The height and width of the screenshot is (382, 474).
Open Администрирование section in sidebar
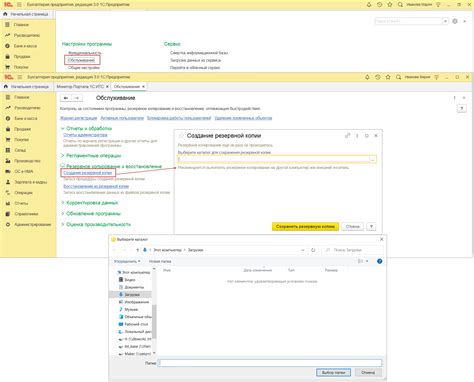[x=32, y=225]
